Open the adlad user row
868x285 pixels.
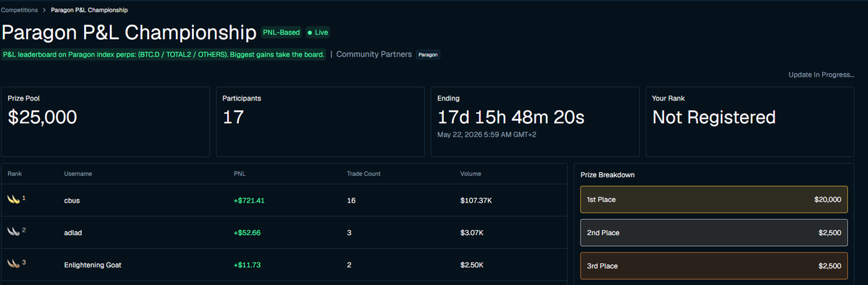284,232
